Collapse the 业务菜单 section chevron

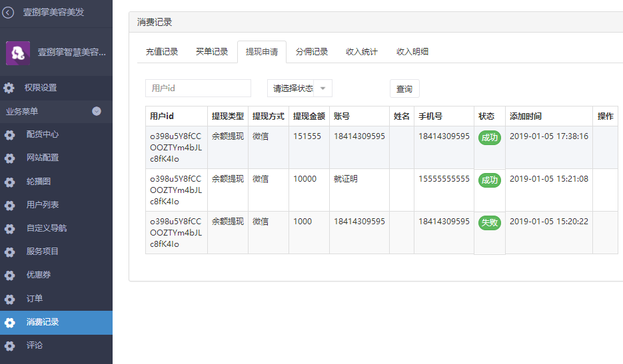(97, 111)
